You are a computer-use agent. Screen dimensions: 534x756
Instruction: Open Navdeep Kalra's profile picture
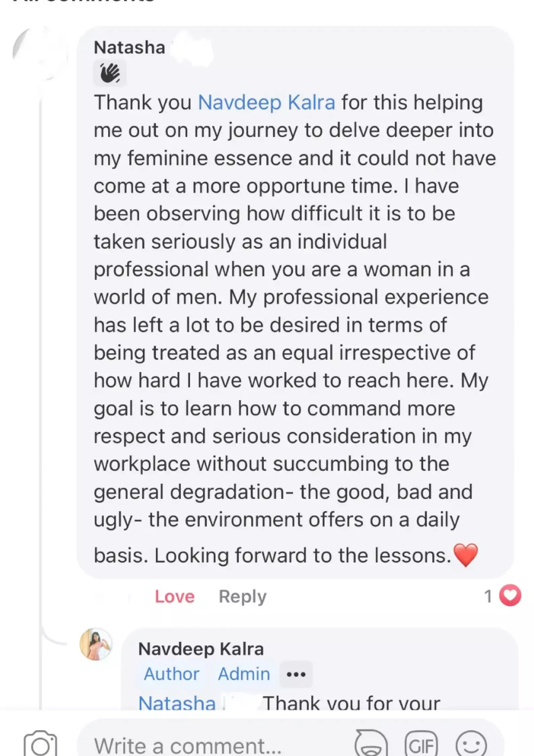pyautogui.click(x=96, y=644)
